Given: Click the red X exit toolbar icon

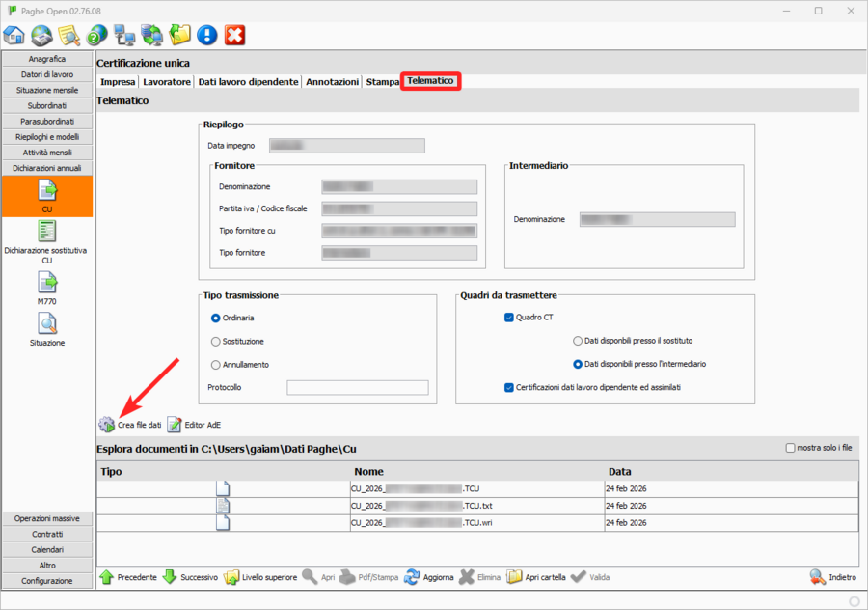Looking at the screenshot, I should 234,36.
